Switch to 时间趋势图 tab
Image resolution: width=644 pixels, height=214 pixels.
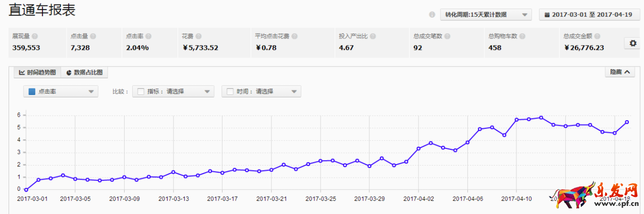(37, 73)
